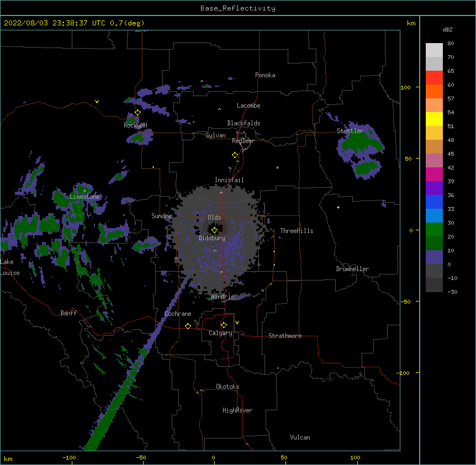Pick the orange 57-60 dBZ legend swatch
Viewport: 476px width, 465px height.
(434, 91)
